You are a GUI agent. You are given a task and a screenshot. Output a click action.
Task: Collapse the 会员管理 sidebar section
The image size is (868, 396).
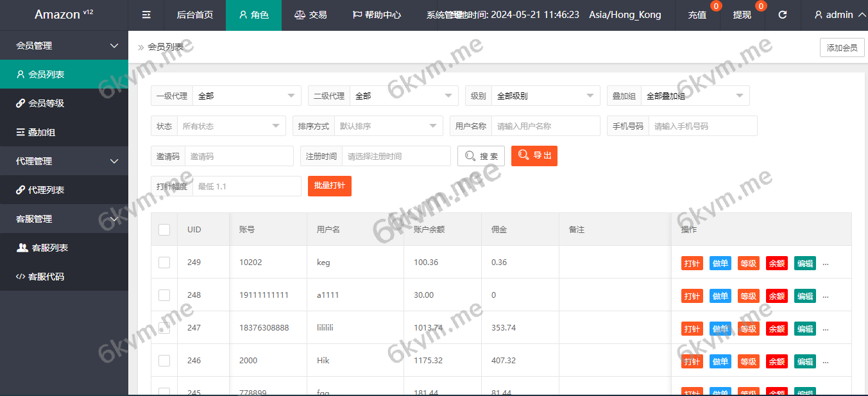pos(64,46)
